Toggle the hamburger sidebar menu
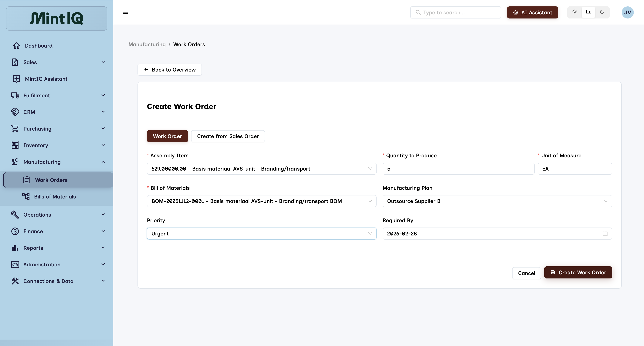This screenshot has width=644, height=346. tap(126, 12)
